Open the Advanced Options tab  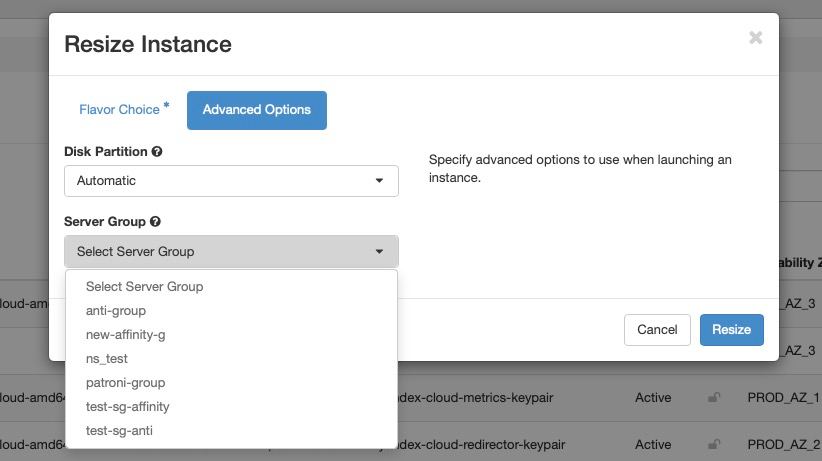point(257,110)
